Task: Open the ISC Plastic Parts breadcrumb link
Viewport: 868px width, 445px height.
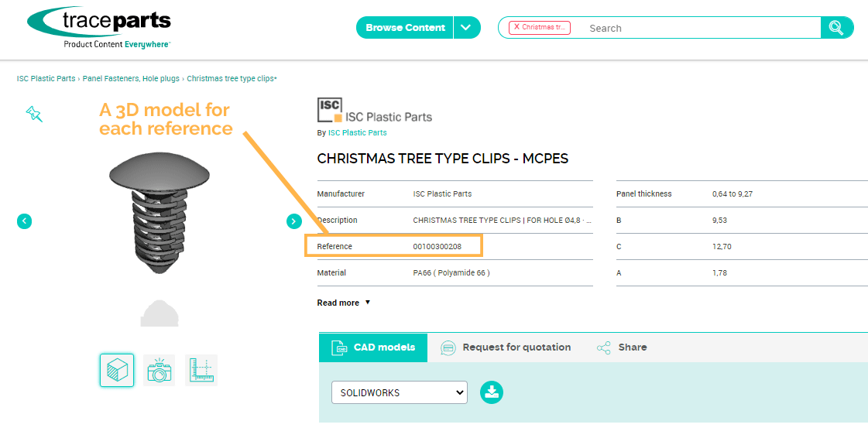Action: pyautogui.click(x=46, y=78)
